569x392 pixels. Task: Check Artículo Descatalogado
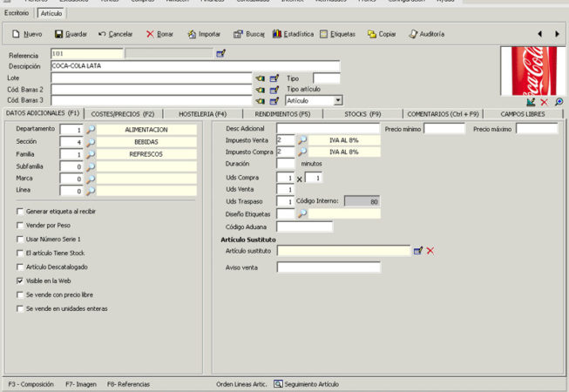20,267
